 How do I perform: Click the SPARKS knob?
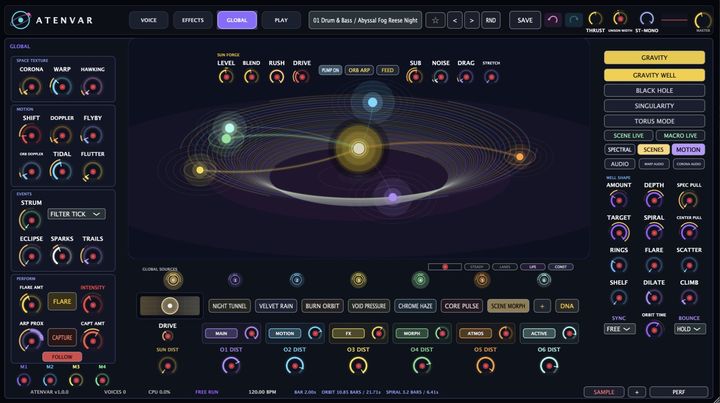[62, 256]
